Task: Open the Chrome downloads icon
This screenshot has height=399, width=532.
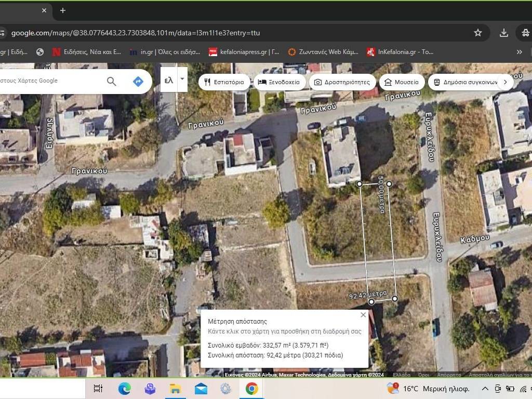Action: [x=503, y=33]
